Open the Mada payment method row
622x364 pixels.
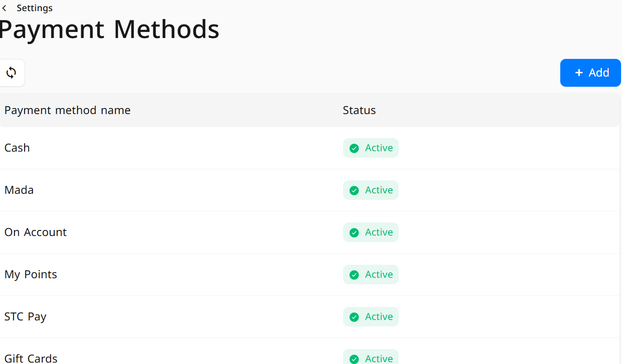(310, 190)
